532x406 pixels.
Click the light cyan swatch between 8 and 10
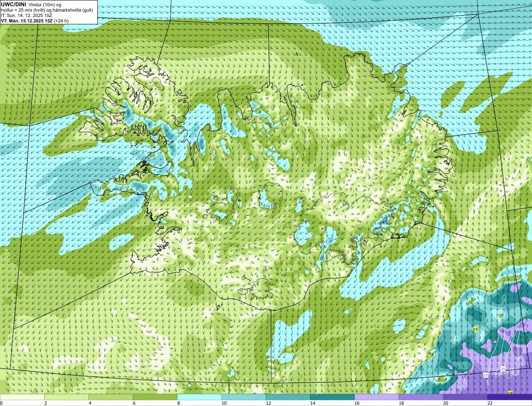click(x=199, y=397)
